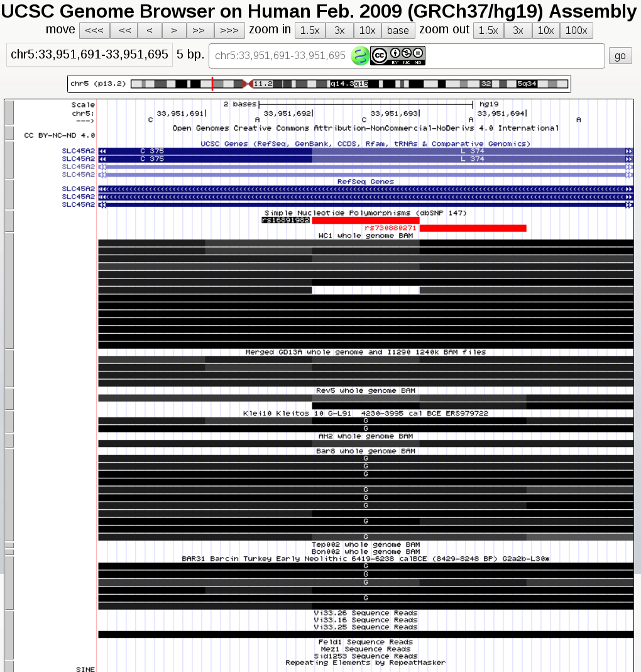The width and height of the screenshot is (641, 672).
Task: Zoom in by 10x
Action: 367,30
